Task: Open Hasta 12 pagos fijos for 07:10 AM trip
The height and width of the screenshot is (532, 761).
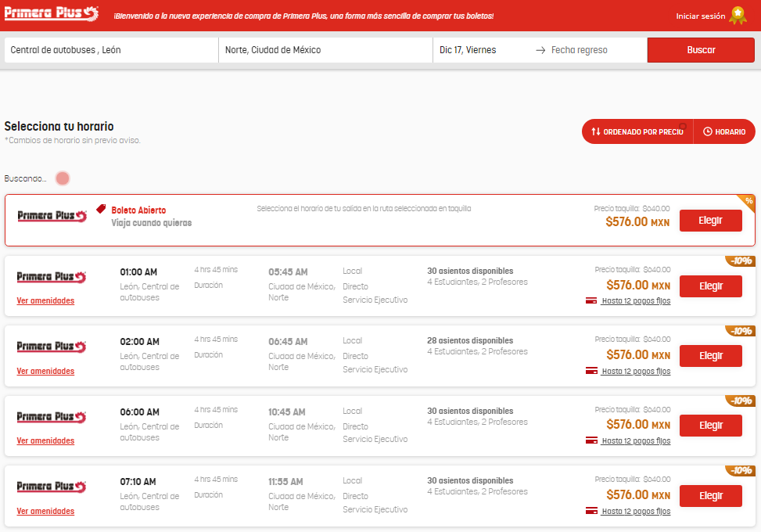Action: 636,511
